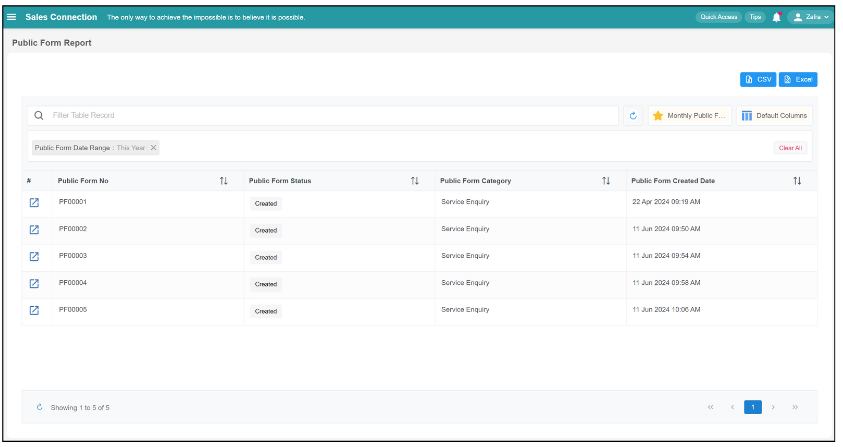Viewport: 843px width, 447px height.
Task: Click Created status badge for PF00001
Action: (x=266, y=204)
